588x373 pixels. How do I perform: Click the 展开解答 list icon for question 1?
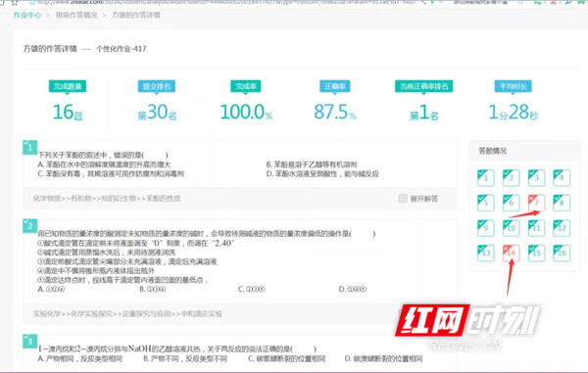point(403,198)
